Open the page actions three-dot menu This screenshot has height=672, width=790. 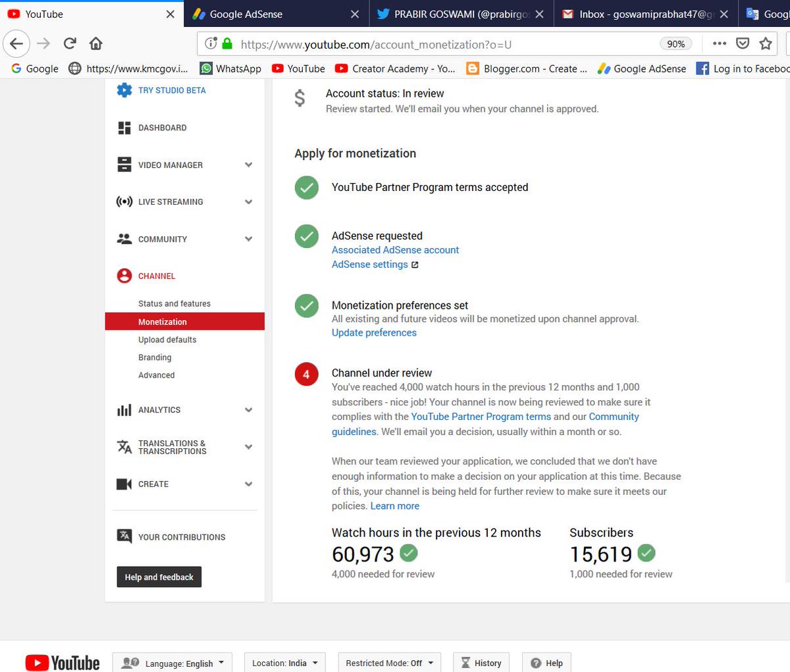[x=720, y=43]
